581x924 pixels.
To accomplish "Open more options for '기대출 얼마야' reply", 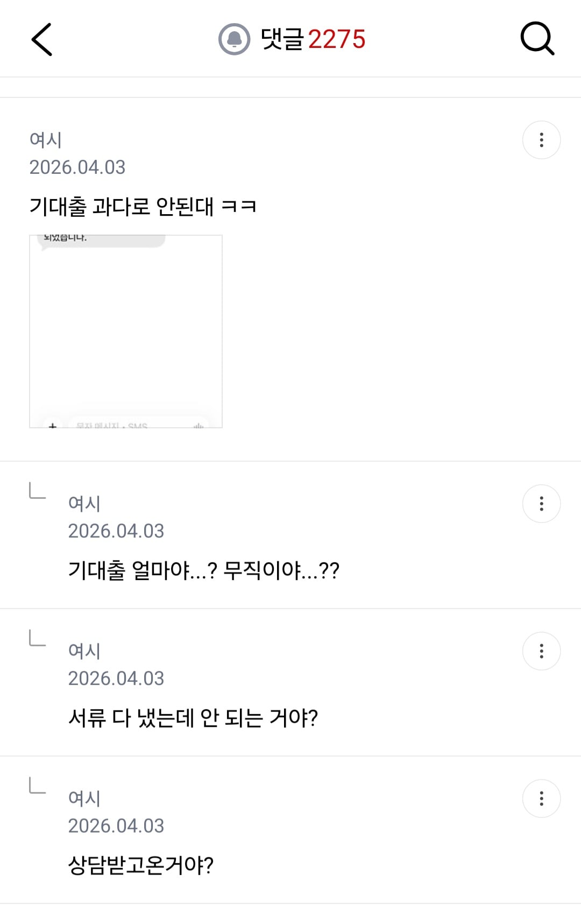I will point(541,504).
